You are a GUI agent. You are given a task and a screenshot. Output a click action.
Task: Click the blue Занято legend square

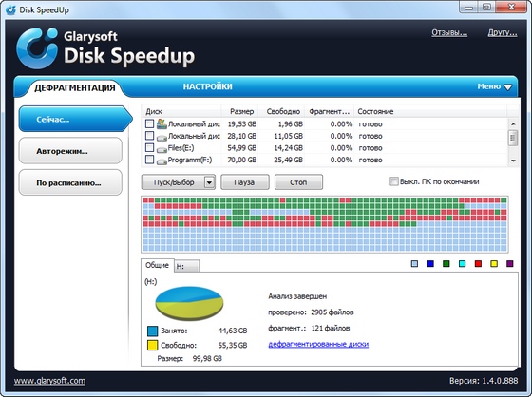[153, 331]
